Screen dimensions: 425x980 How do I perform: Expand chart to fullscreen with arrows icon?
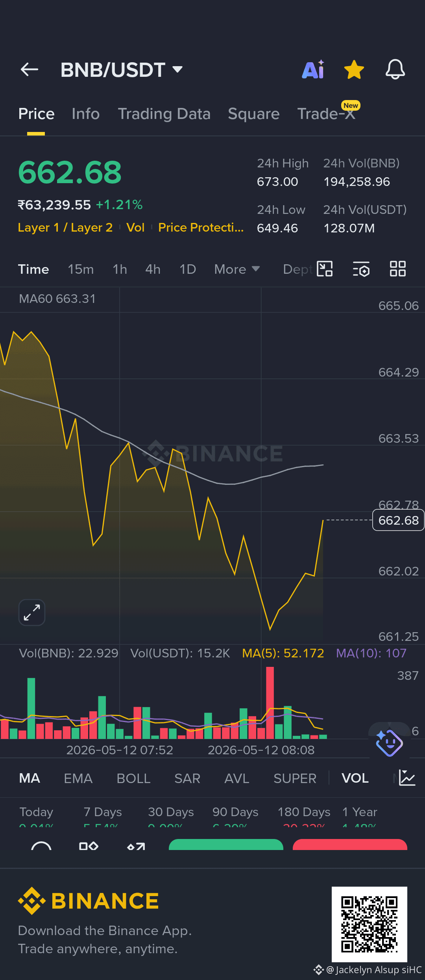point(32,612)
